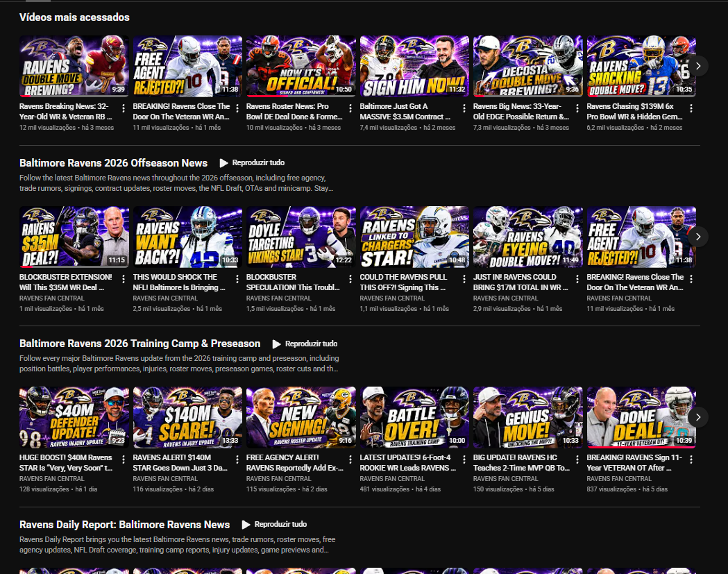Viewport: 728px width, 574px height.
Task: Expand truncated Training Camp & Preseason description
Action: (x=179, y=364)
